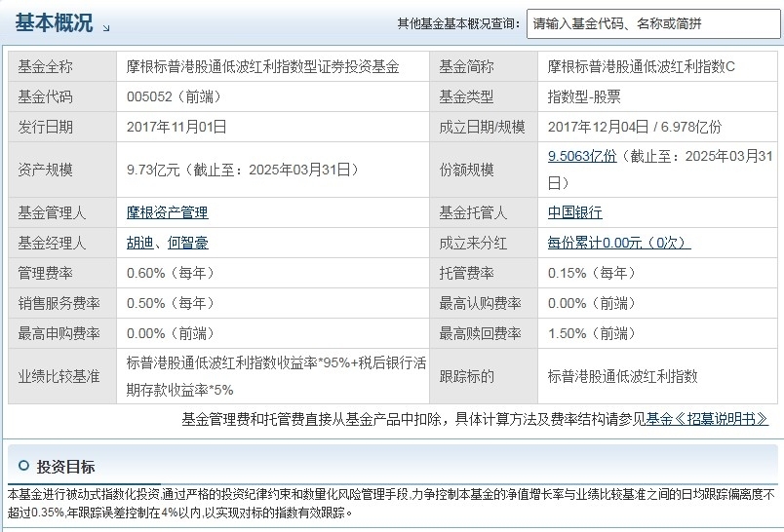The image size is (784, 532).
Task: Focus the fund code search input field
Action: [x=653, y=23]
